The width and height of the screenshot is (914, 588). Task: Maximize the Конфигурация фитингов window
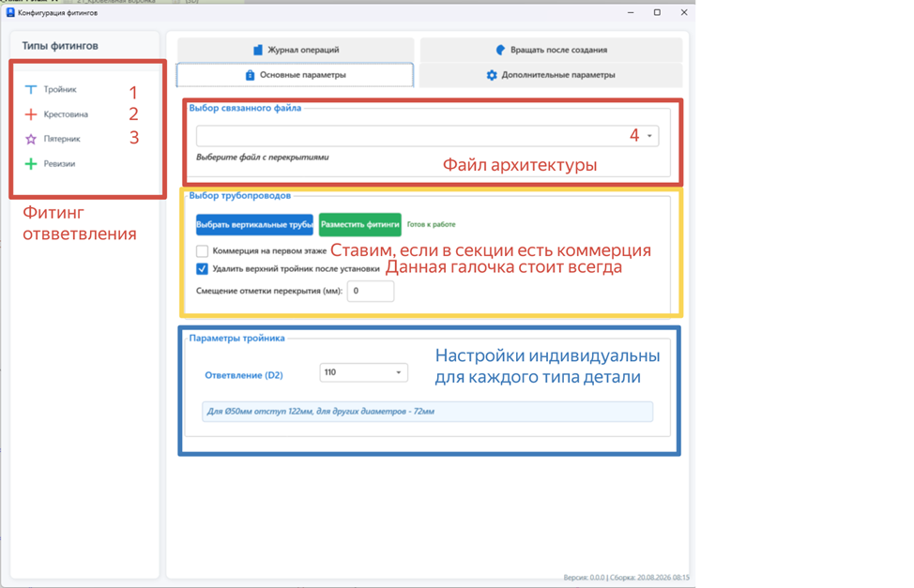click(657, 12)
